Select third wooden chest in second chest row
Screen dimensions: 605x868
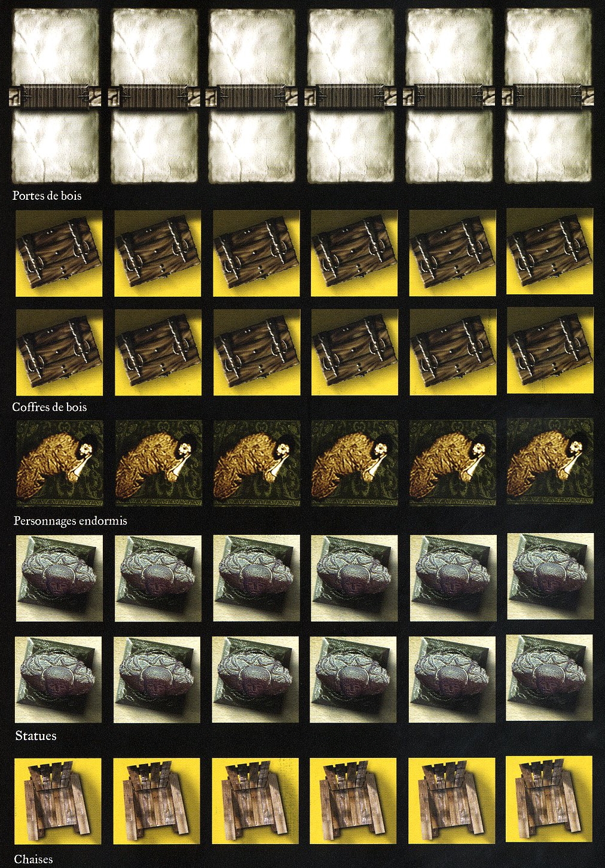tap(255, 353)
